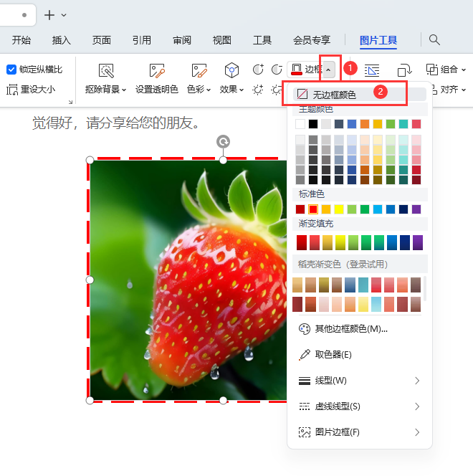Image resolution: width=473 pixels, height=476 pixels.
Task: Open the 插入 tab
Action: [x=62, y=40]
